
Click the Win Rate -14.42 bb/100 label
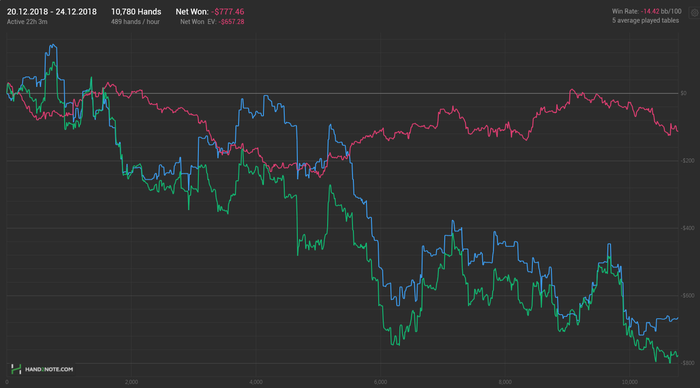click(646, 11)
